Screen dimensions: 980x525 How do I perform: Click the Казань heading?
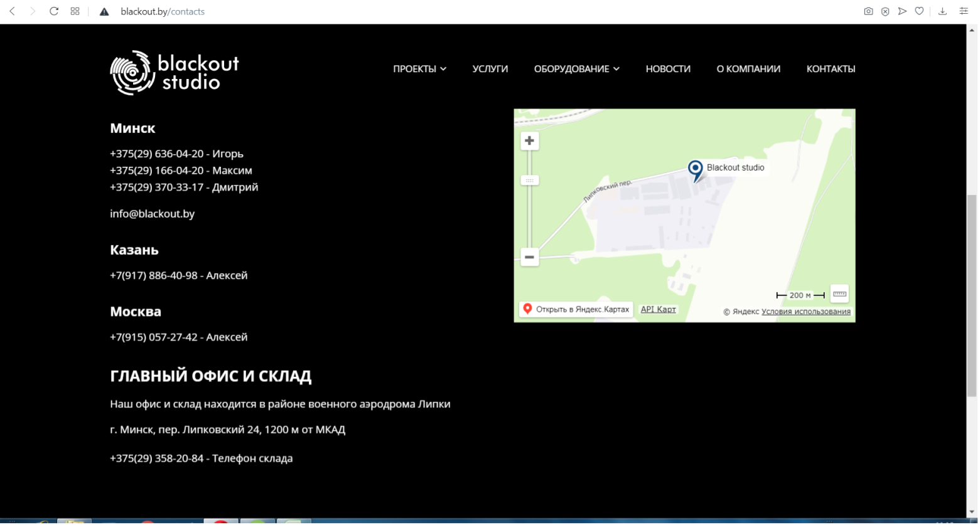[134, 250]
